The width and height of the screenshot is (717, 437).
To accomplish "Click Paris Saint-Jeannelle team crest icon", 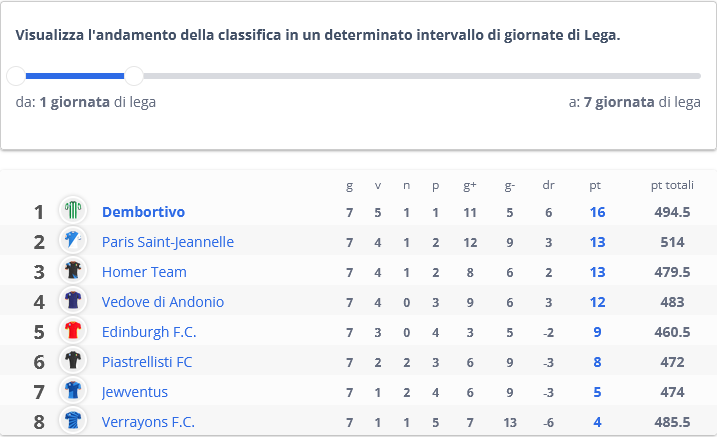I will click(73, 240).
